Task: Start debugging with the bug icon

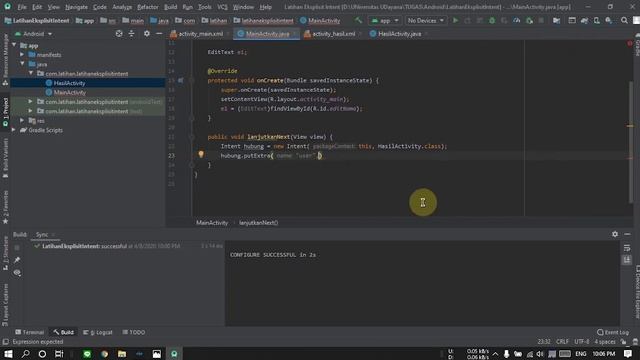Action: click(492, 20)
